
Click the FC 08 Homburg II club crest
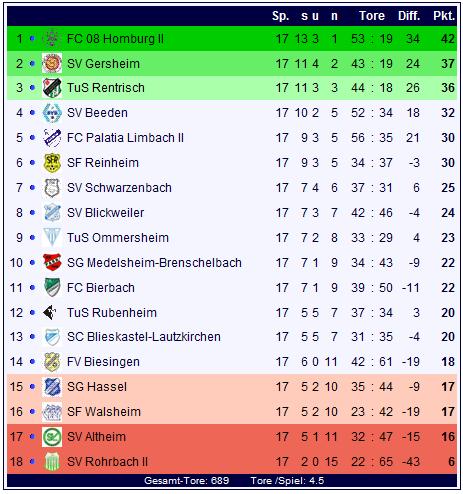(52, 39)
